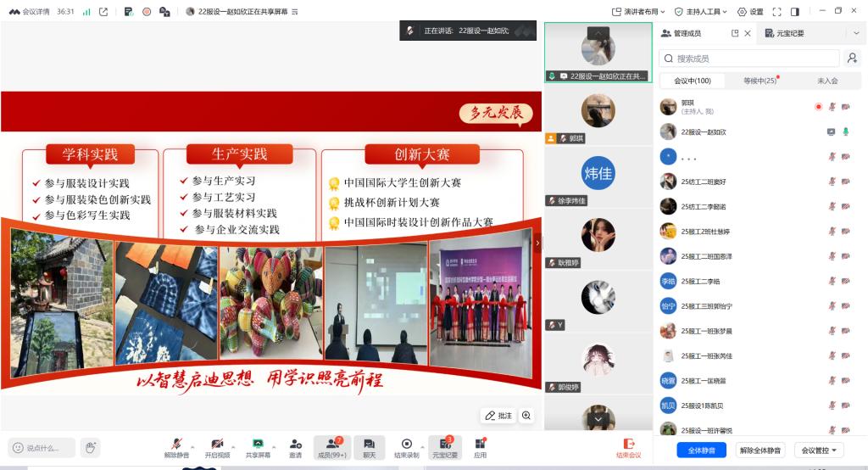Image resolution: width=868 pixels, height=470 pixels.
Task: Open the 应用 apps icon
Action: 480,447
